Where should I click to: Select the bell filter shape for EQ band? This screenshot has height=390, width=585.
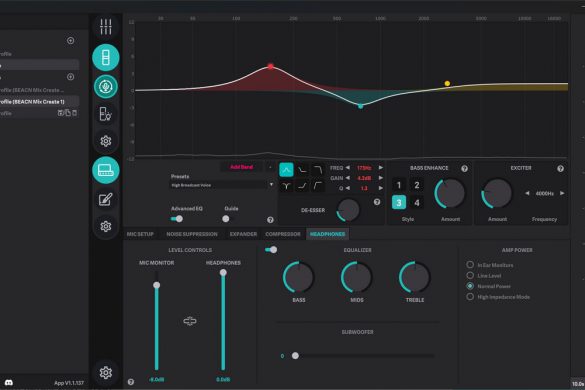[x=287, y=170]
